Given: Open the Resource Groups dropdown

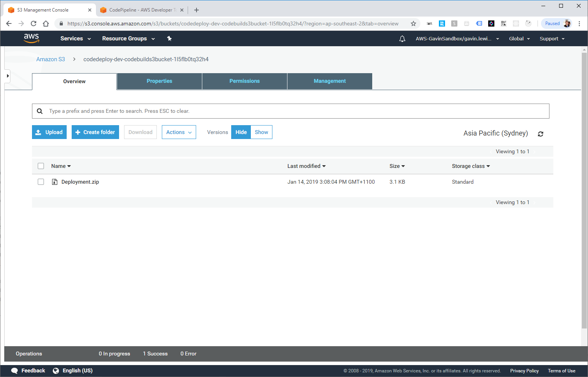Looking at the screenshot, I should coord(128,39).
